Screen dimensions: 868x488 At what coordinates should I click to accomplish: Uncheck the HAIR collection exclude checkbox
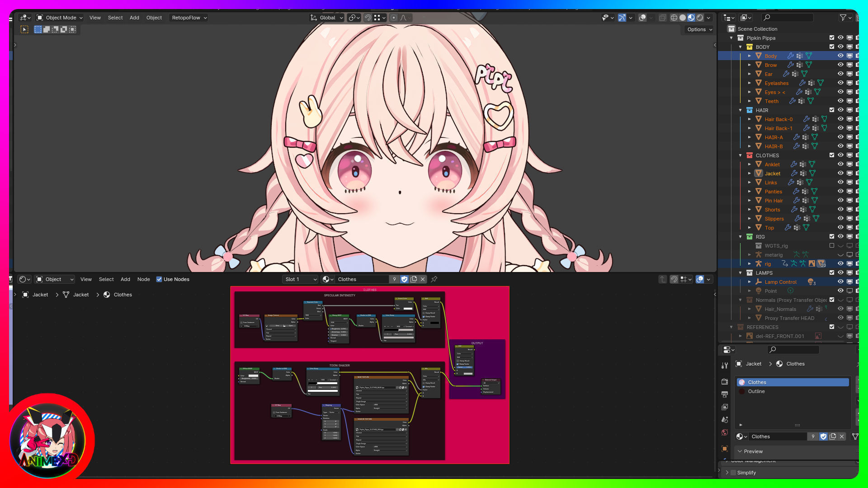pyautogui.click(x=832, y=110)
